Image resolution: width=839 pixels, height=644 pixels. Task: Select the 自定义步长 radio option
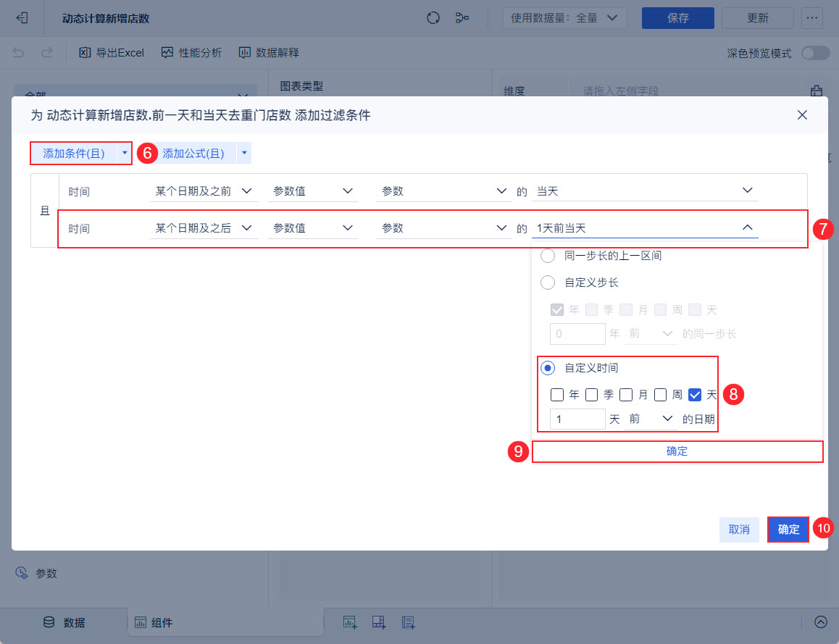(x=548, y=283)
